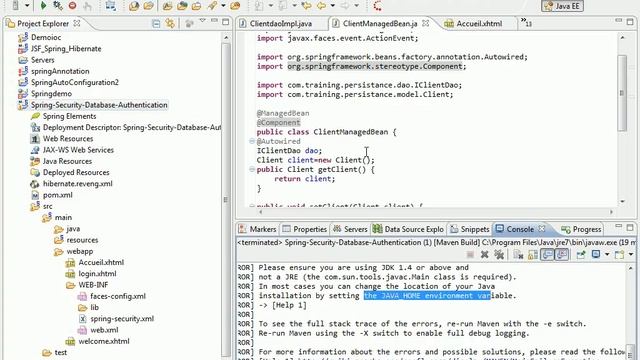This screenshot has width=640, height=360.
Task: Pin the Console view
Action: click(580, 255)
